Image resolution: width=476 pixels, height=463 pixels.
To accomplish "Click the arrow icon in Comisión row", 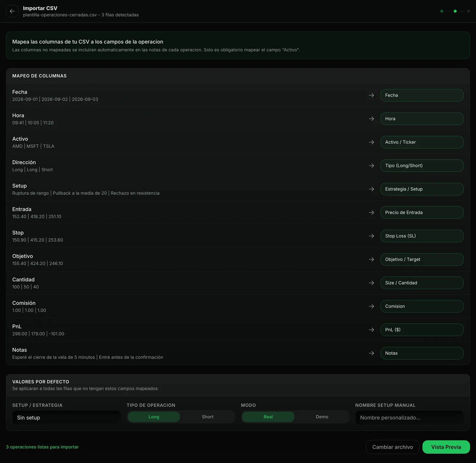I will 372,306.
